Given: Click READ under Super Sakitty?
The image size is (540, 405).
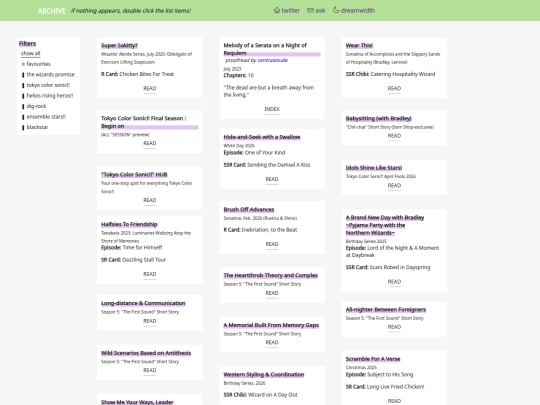Looking at the screenshot, I should tap(149, 89).
